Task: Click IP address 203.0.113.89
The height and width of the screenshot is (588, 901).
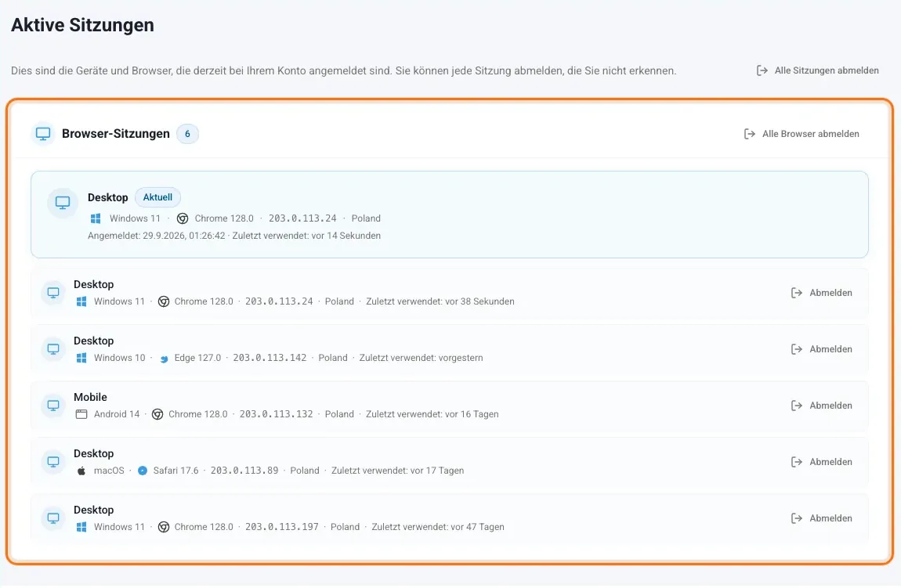Action: coord(244,471)
